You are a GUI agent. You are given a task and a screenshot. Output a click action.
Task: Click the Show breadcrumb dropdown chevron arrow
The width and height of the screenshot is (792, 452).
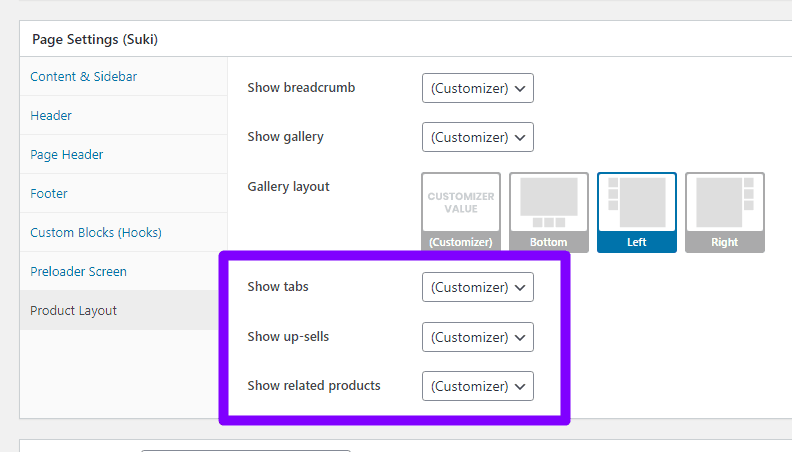pyautogui.click(x=520, y=88)
